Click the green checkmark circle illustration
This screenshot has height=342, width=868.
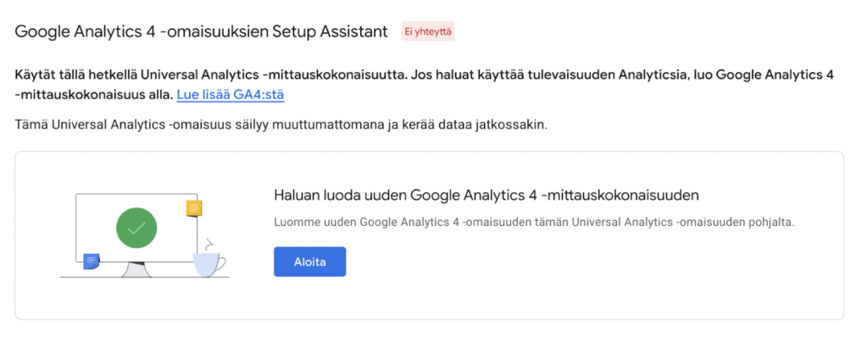click(136, 227)
